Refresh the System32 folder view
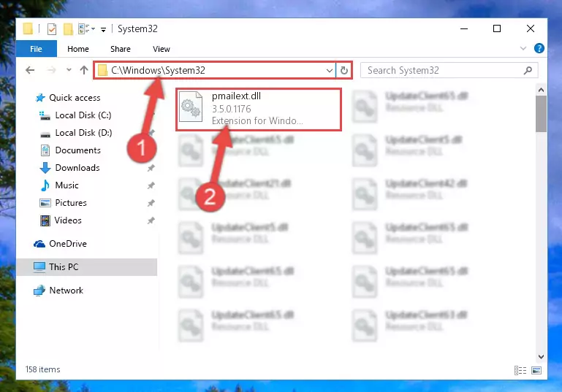This screenshot has width=562, height=392. pyautogui.click(x=344, y=71)
